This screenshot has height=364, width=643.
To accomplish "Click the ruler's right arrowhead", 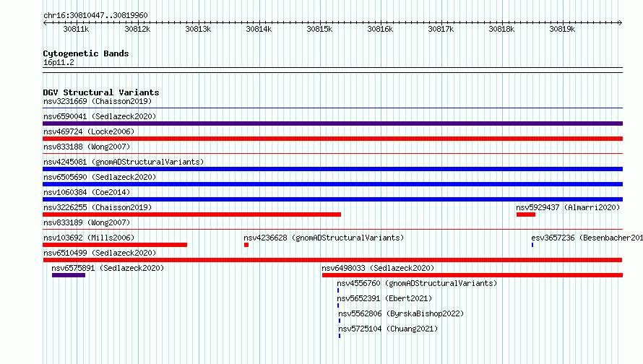I will [621, 23].
